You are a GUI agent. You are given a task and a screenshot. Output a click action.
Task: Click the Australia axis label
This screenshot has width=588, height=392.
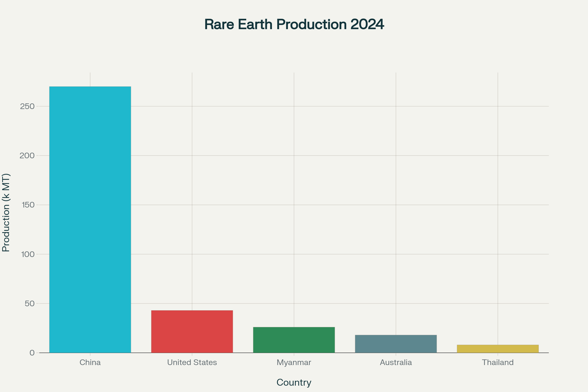tap(396, 362)
